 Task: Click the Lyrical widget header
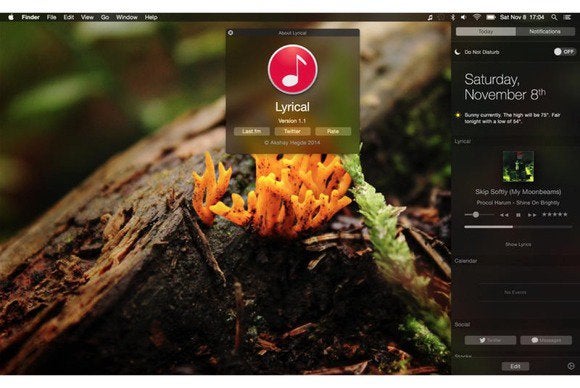(462, 141)
